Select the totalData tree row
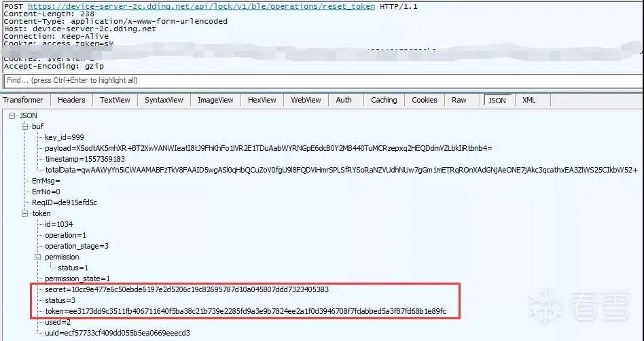 click(x=341, y=170)
